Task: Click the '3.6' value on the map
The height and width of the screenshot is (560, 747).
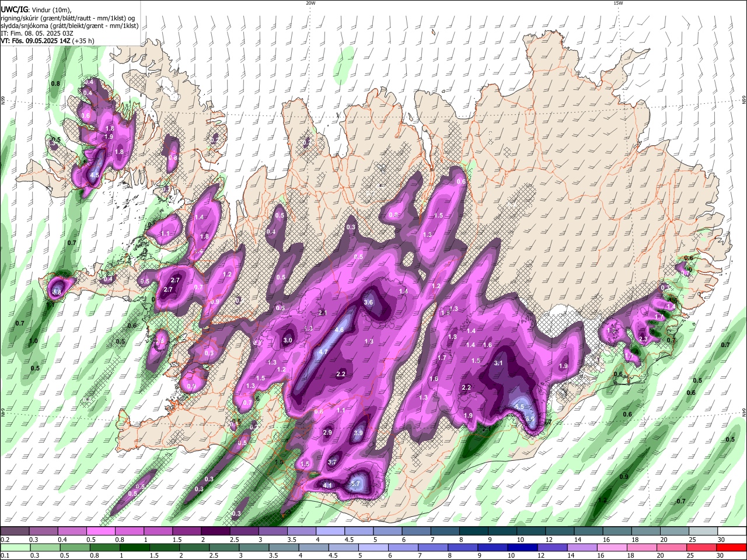Action: (x=368, y=302)
